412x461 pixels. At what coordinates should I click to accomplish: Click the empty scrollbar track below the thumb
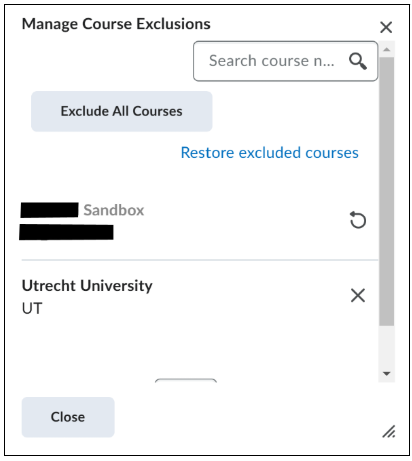387,346
